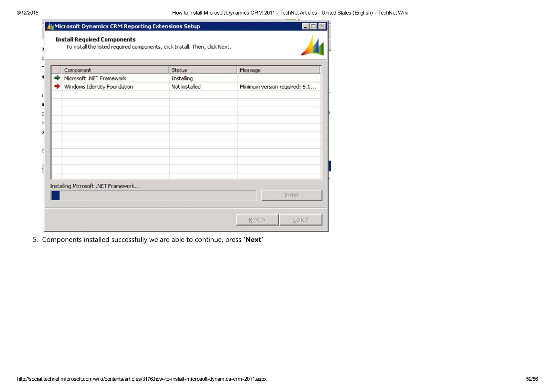
Task: Minimize the Reporting Extensions Setup window
Action: click(305, 26)
